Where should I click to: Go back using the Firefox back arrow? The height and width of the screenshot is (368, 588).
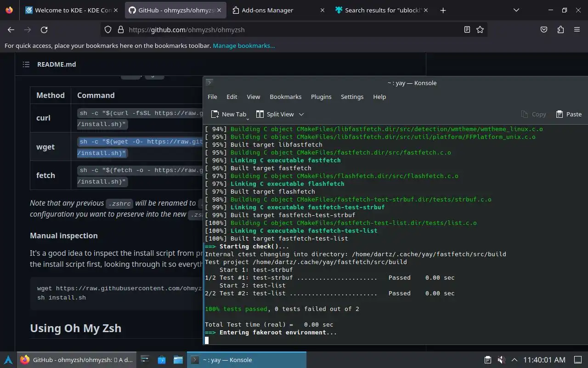pyautogui.click(x=11, y=29)
